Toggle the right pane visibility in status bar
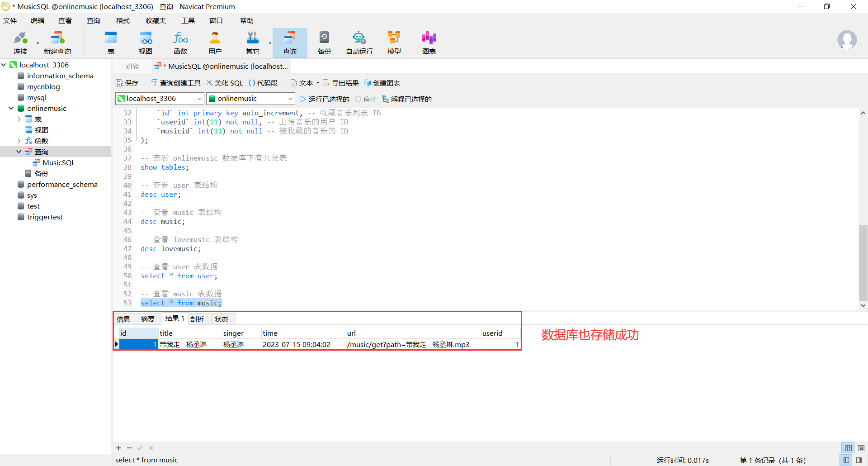 coord(859,460)
